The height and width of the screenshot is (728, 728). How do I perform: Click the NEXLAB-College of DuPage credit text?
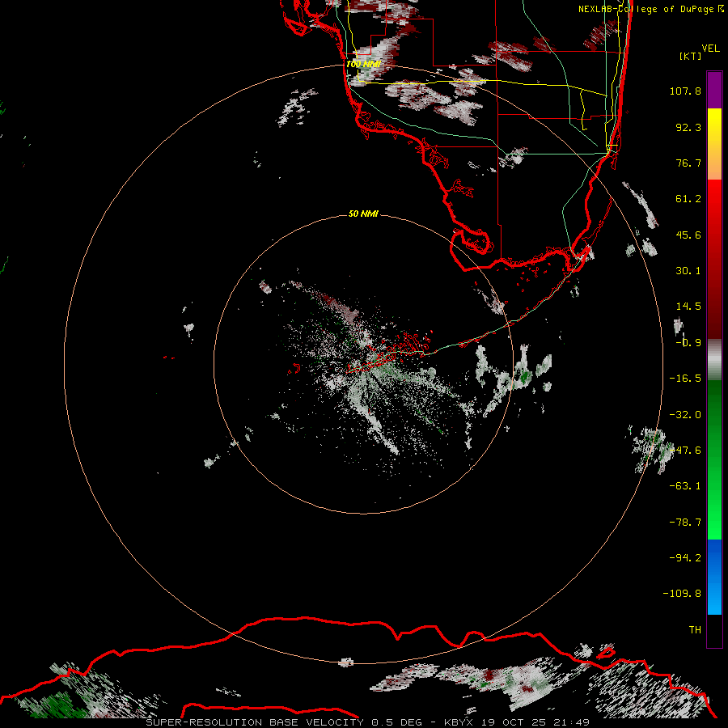(x=650, y=9)
